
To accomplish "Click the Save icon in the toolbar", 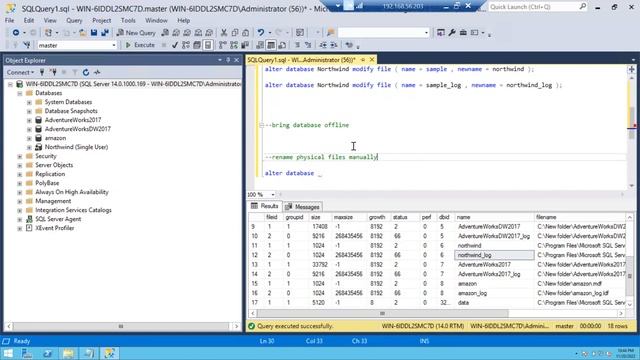I will pyautogui.click(x=94, y=33).
